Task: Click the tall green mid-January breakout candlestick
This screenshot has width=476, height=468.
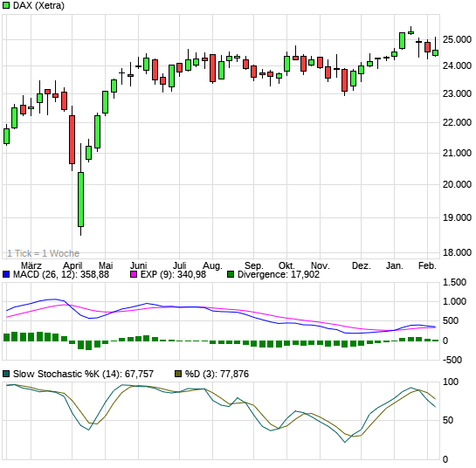Action: pyautogui.click(x=402, y=41)
